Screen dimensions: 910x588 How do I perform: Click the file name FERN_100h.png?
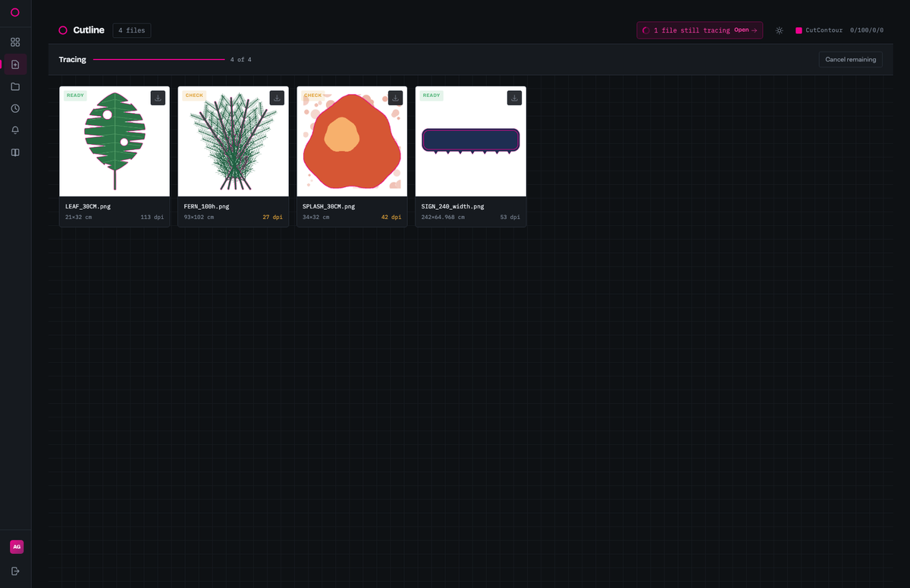(206, 206)
